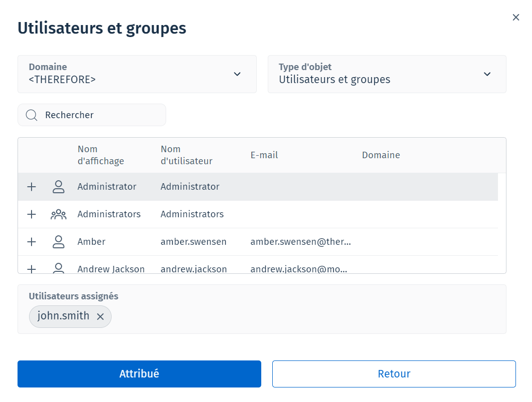
Task: Click the Domaine column header in table
Action: [x=381, y=155]
